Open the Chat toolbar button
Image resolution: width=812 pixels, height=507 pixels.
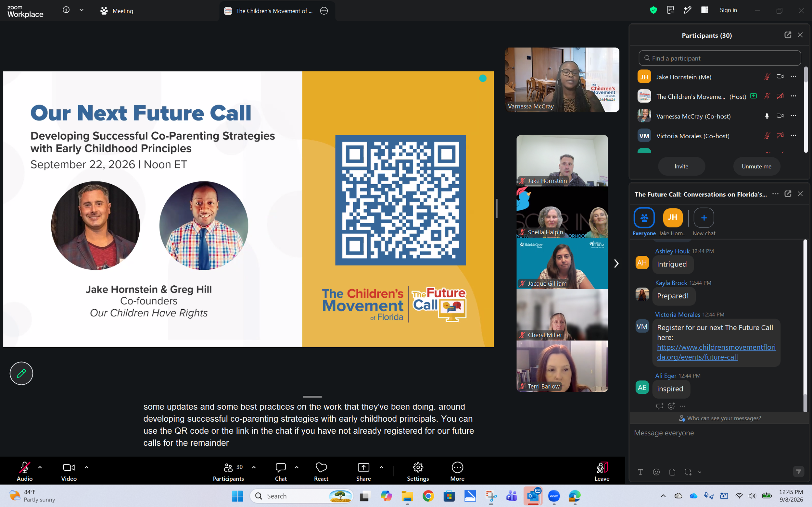[x=281, y=471]
